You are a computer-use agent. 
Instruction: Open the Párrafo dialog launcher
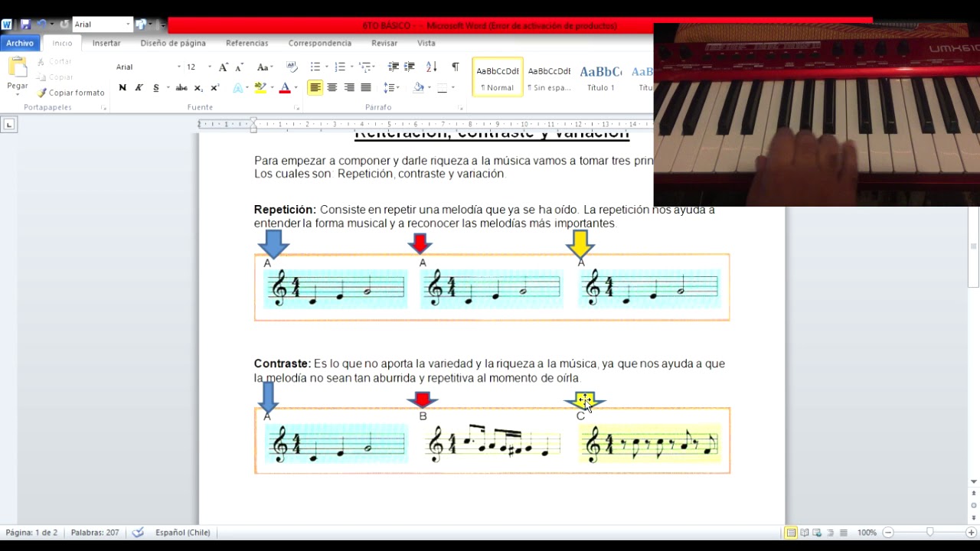coord(461,108)
